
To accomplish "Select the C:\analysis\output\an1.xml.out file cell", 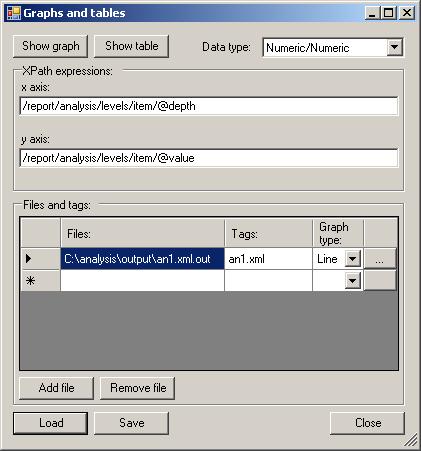I will 143,259.
